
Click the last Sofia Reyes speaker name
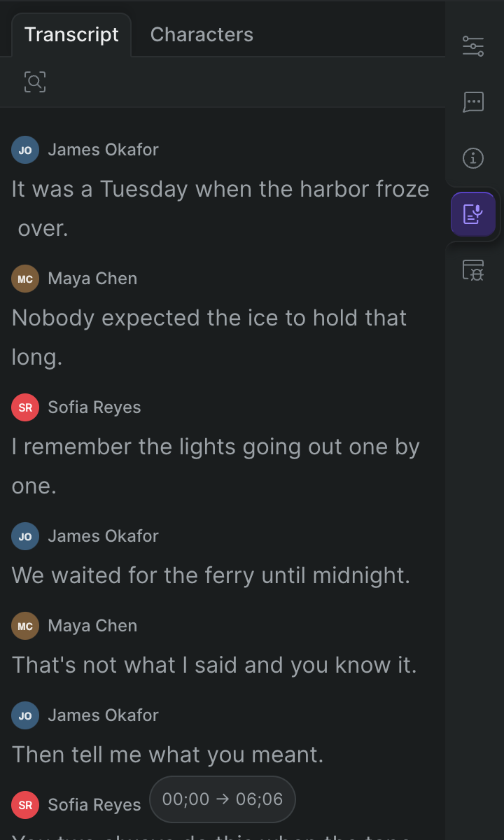(94, 805)
